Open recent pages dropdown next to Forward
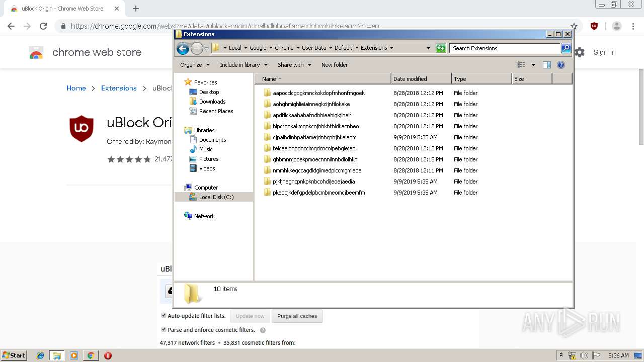Image resolution: width=644 pixels, height=362 pixels. [x=206, y=49]
